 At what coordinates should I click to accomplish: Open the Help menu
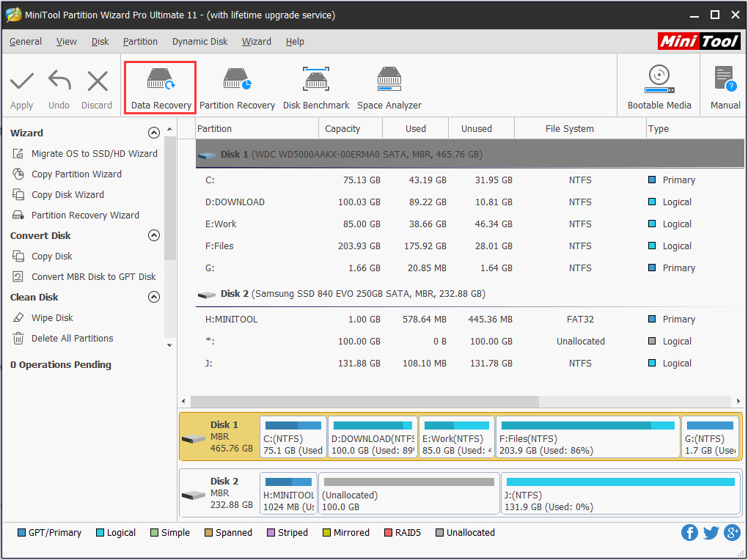[295, 42]
